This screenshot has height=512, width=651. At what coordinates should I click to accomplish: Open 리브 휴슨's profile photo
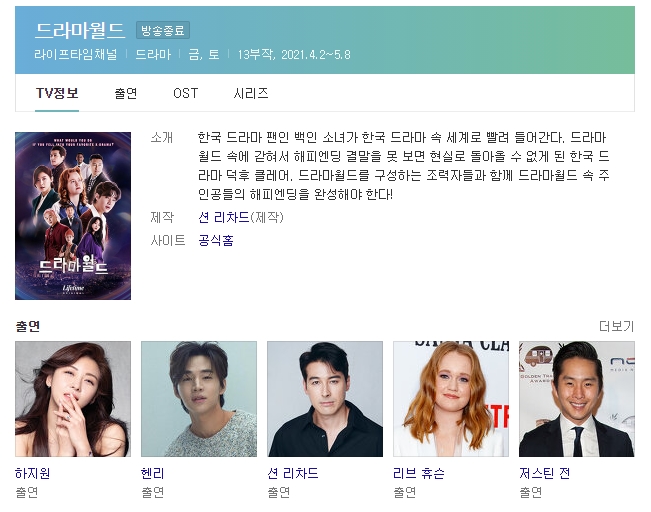coord(451,399)
